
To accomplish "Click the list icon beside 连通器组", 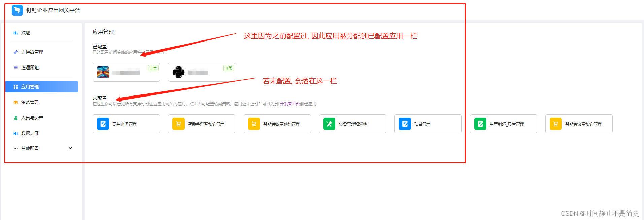I will tap(15, 67).
